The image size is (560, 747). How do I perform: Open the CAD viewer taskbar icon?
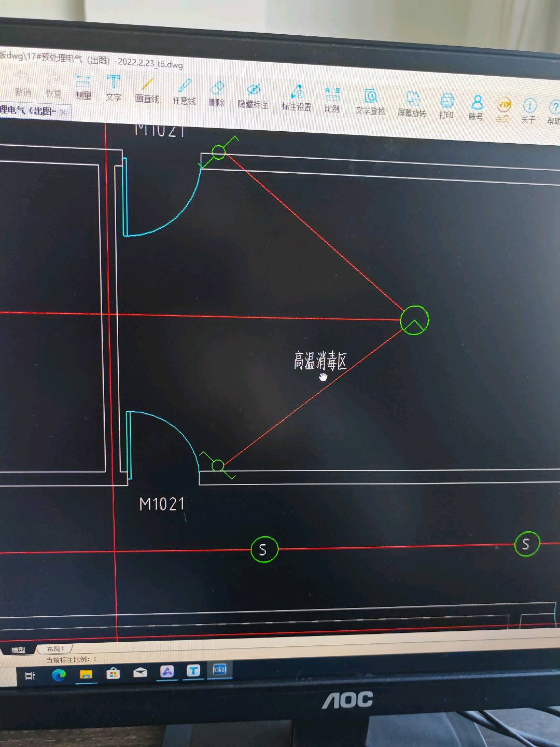220,670
